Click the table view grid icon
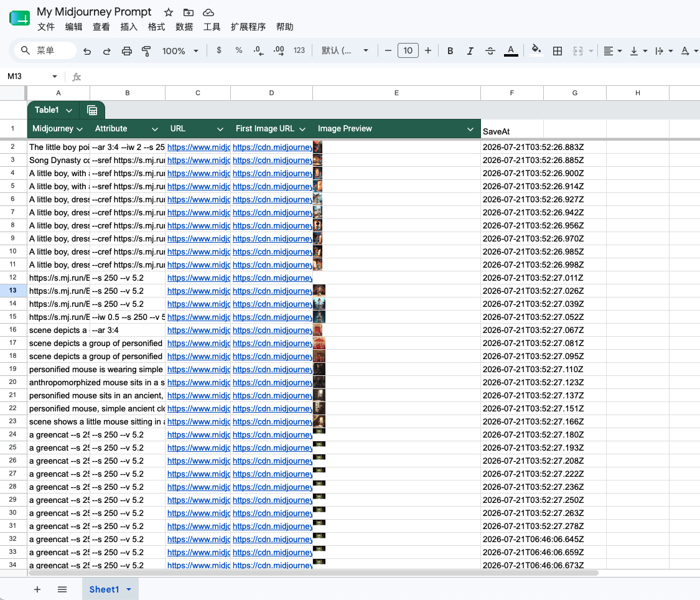The width and height of the screenshot is (700, 600). 92,110
